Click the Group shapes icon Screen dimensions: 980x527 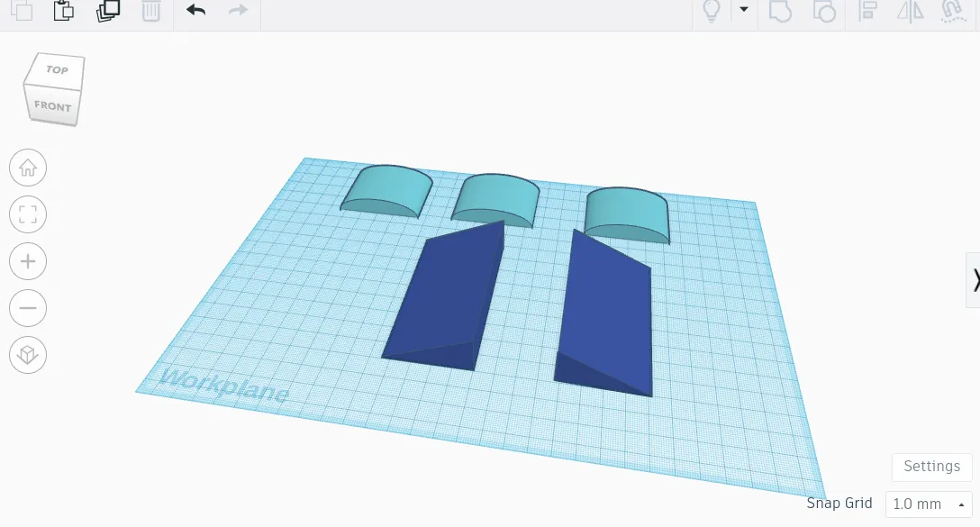pos(781,10)
